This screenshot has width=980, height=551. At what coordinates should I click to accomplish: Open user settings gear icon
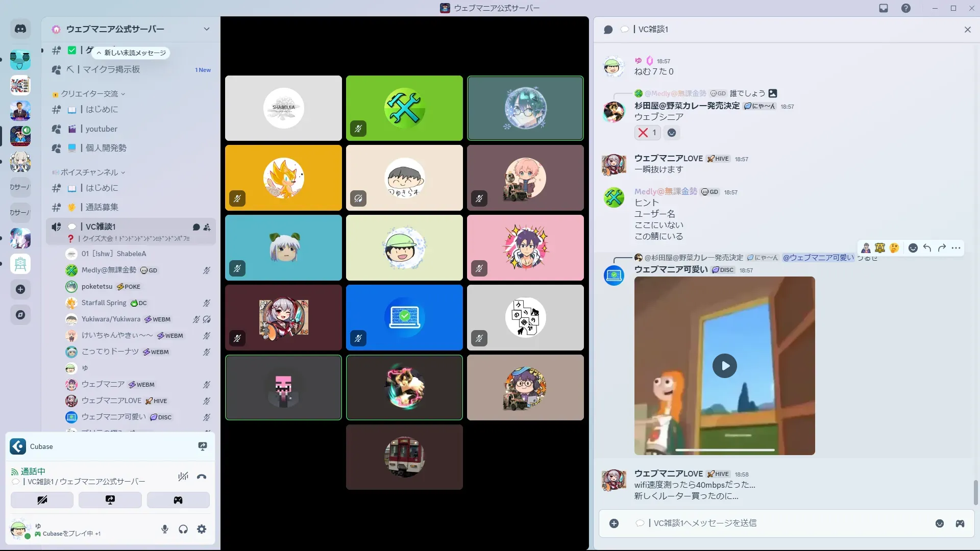pos(202,529)
